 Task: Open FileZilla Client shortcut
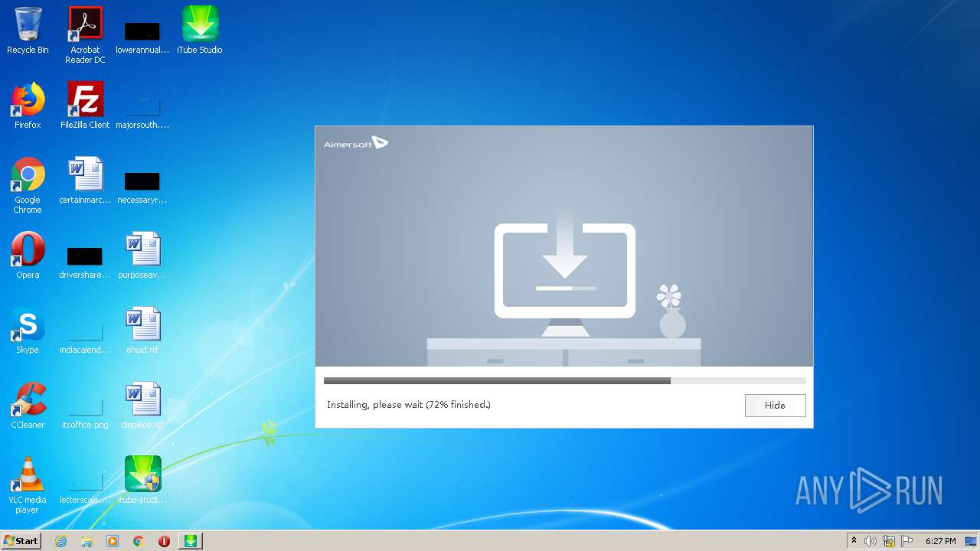[85, 106]
